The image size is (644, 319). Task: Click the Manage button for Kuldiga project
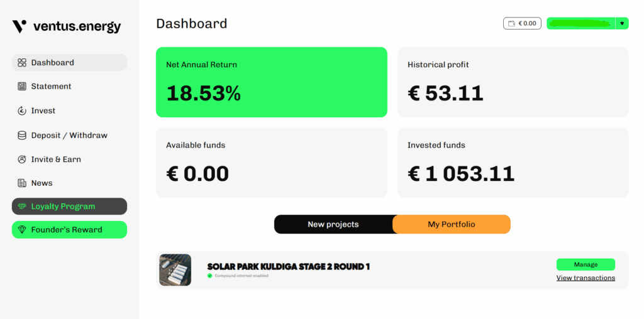[586, 264]
